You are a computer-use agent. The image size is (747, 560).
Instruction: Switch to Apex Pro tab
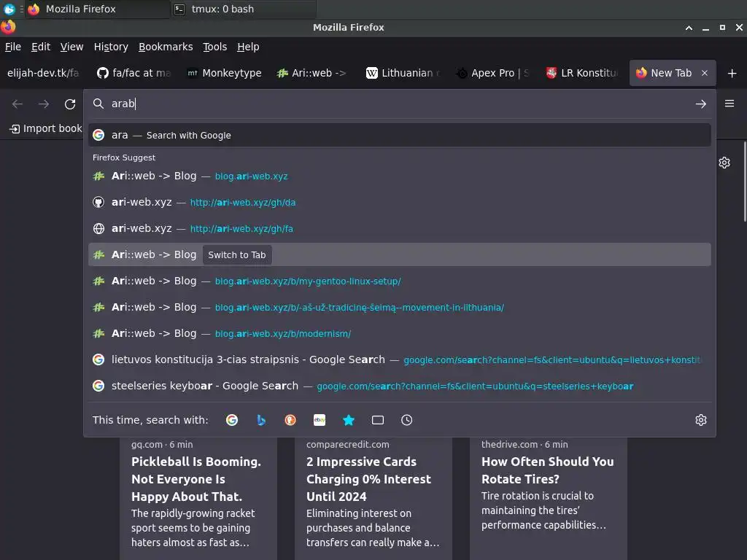494,73
